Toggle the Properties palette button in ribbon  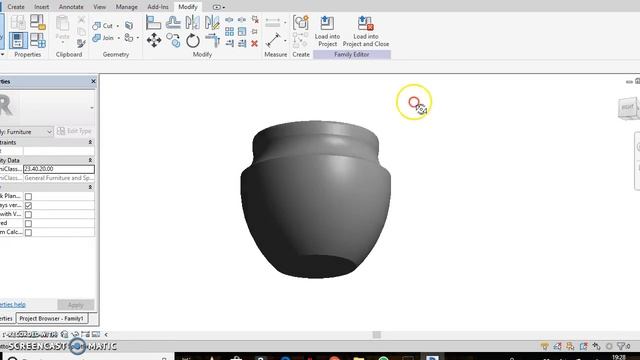[x=18, y=40]
